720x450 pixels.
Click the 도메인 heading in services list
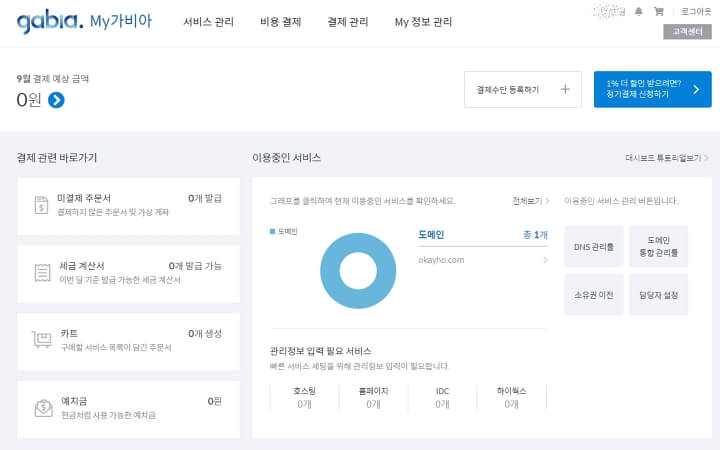431,235
